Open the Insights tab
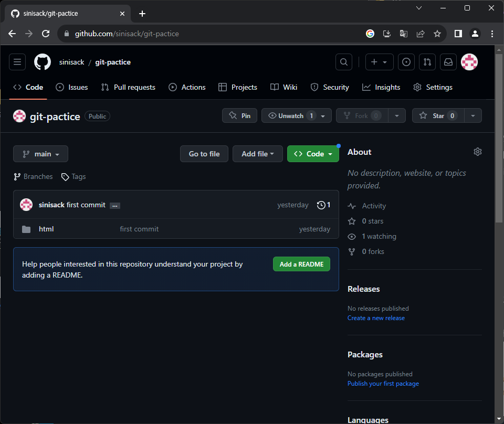 [381, 87]
